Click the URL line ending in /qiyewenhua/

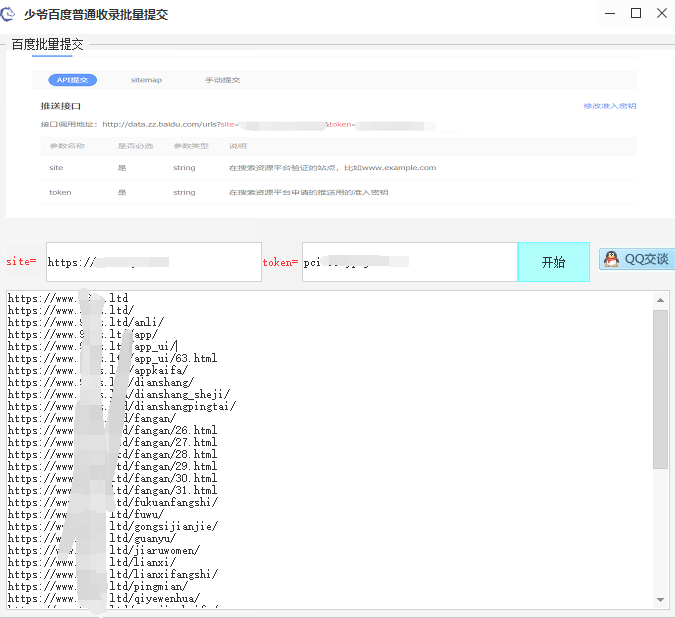click(104, 599)
